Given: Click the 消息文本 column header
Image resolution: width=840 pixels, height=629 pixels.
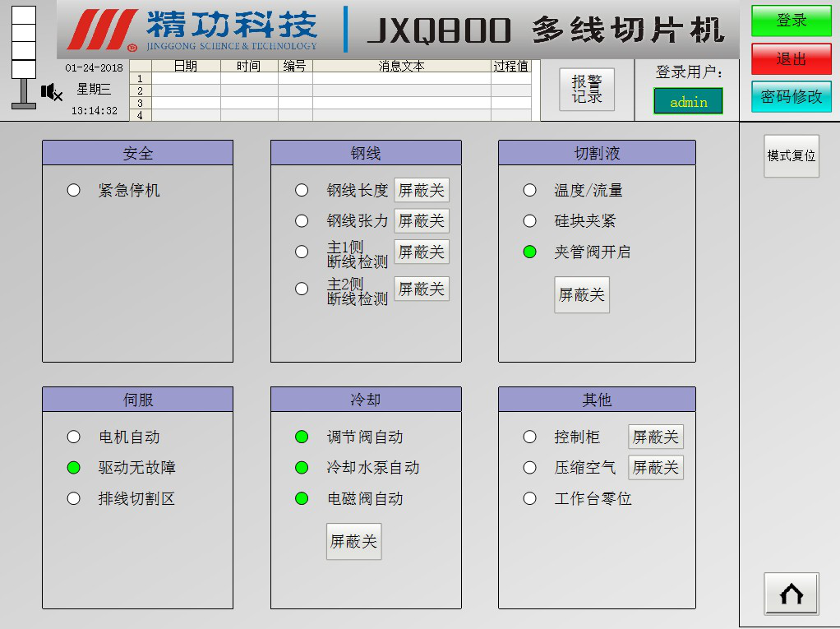Looking at the screenshot, I should [x=402, y=66].
